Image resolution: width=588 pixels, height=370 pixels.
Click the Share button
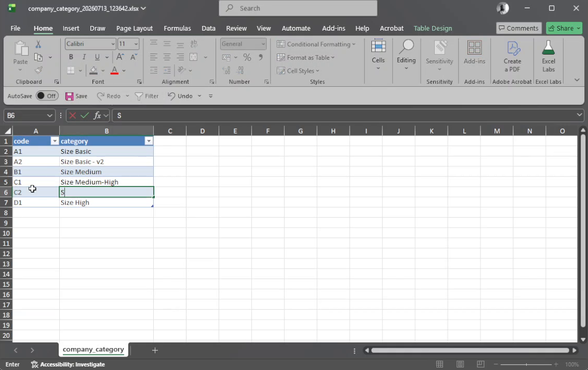(564, 28)
